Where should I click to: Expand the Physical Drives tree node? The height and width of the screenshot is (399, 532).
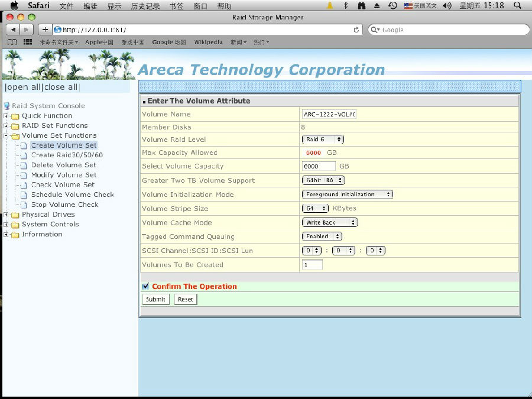(6, 215)
